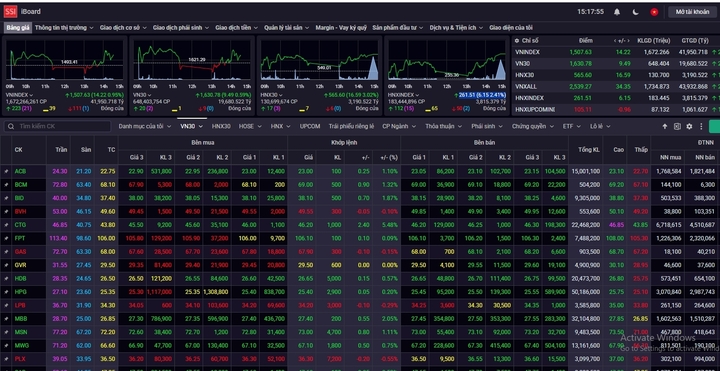Open the HNX board dropdown

[x=280, y=126]
